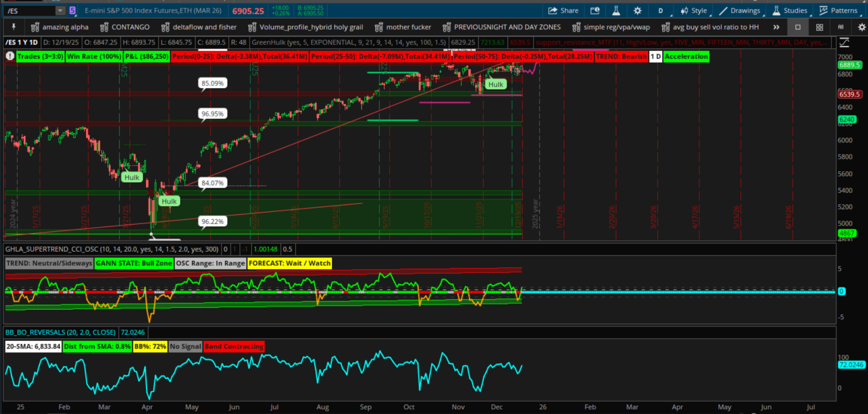
Task: Click the pin icon on study sets bar
Action: coord(14,27)
